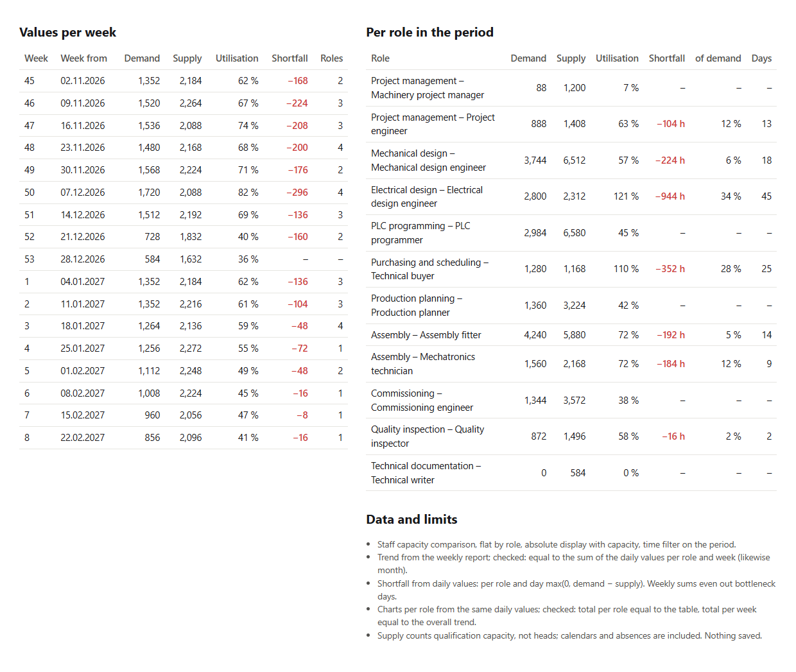Click 28 % of demand value
Viewport: 796px width, 672px height.
731,269
